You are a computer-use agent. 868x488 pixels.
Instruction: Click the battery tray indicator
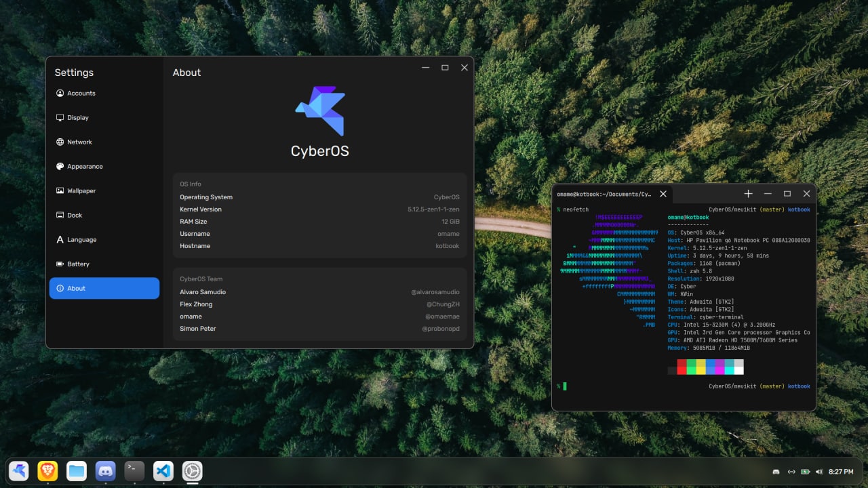(x=806, y=471)
